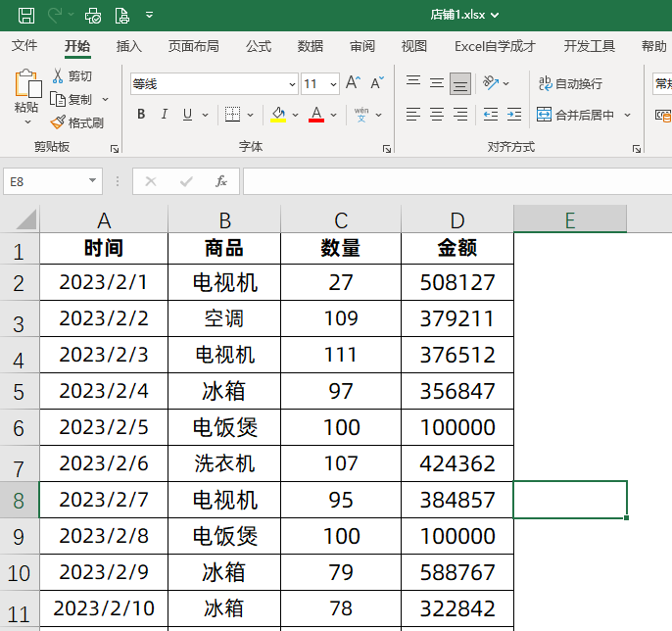Image resolution: width=672 pixels, height=631 pixels.
Task: Click the Copy (复制) button
Action: coord(72,99)
